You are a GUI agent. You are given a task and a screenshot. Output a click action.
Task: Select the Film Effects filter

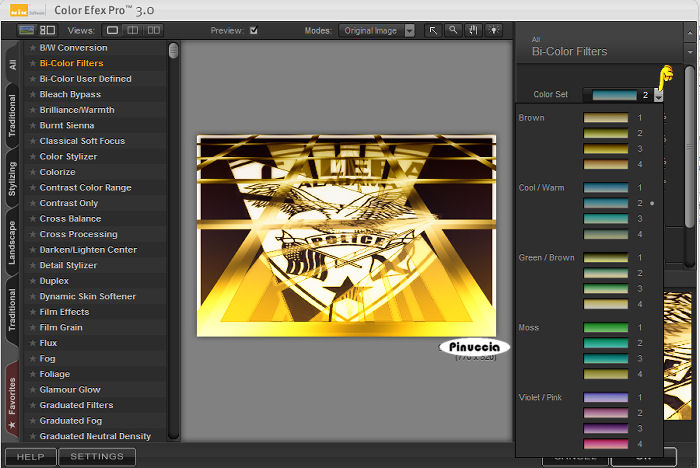[x=64, y=312]
